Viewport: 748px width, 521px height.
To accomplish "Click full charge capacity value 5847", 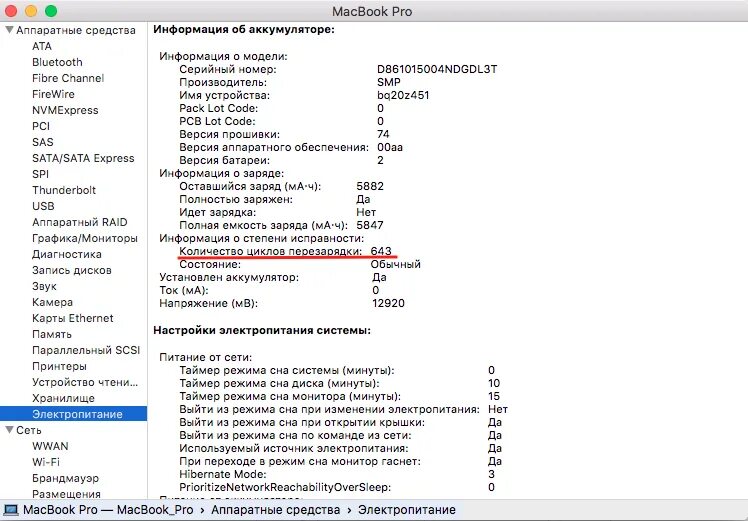I will coord(370,225).
